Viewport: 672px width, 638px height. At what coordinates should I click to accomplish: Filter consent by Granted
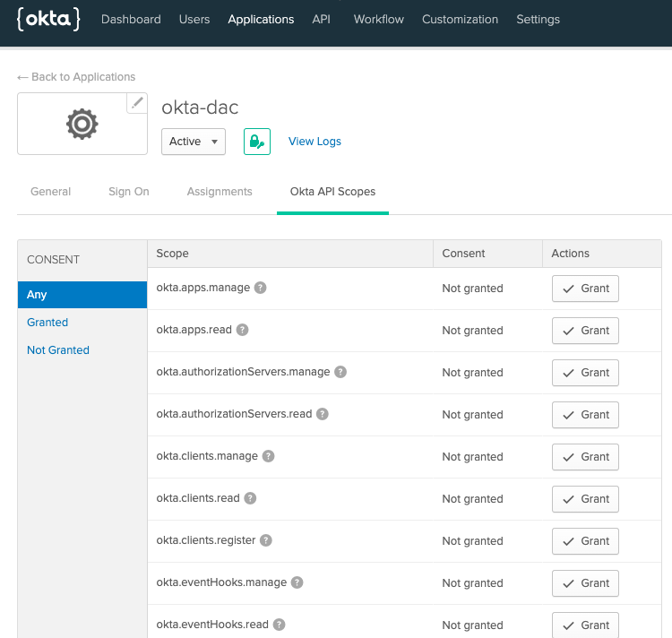point(47,323)
